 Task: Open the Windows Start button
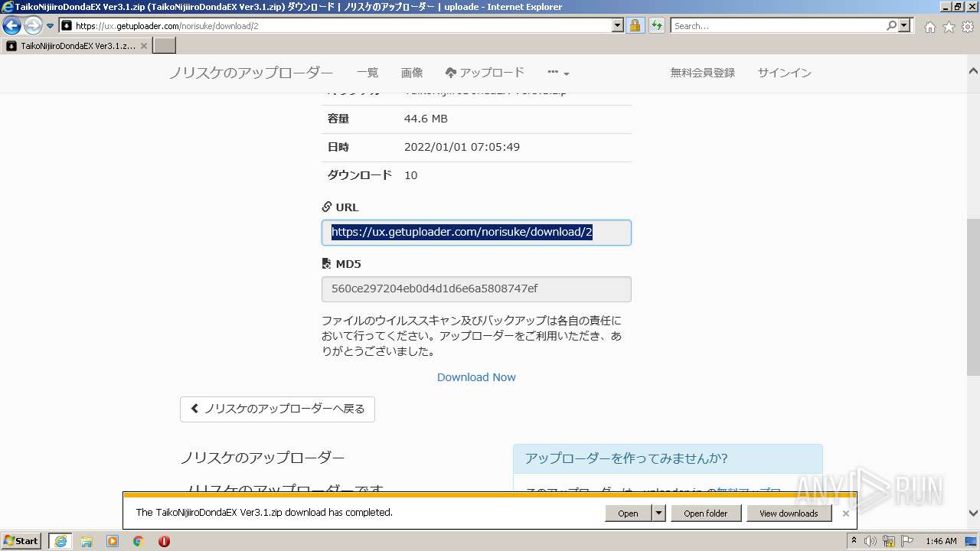point(21,540)
